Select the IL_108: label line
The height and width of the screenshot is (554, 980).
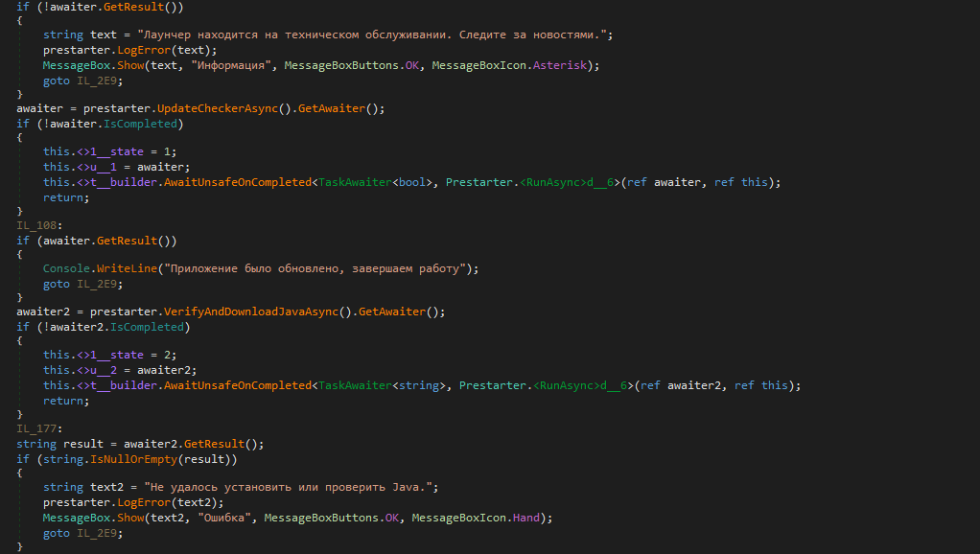(39, 225)
